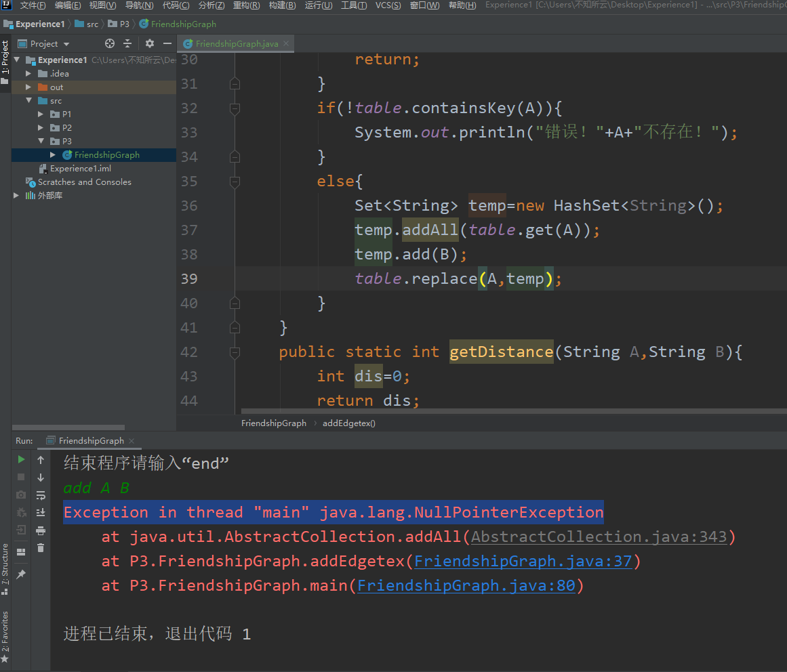Collapse the Experience1 root node
This screenshot has height=672, width=787.
click(x=17, y=60)
